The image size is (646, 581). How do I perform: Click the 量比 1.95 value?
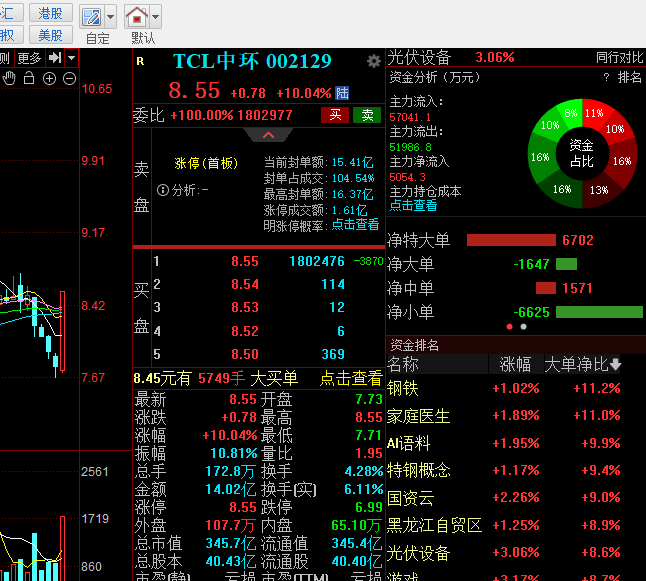(x=369, y=453)
